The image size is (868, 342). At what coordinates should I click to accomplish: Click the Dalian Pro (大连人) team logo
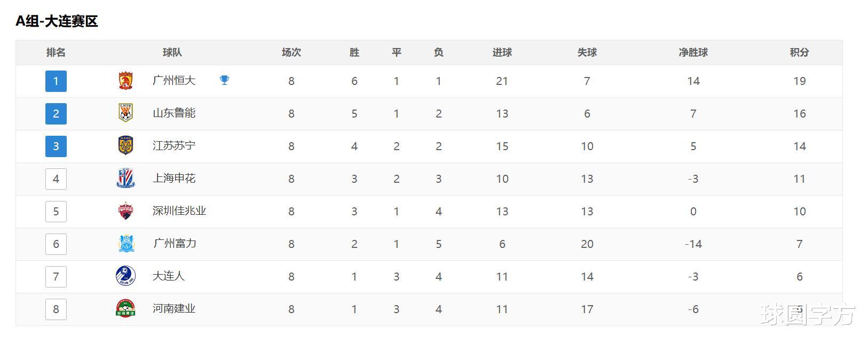[x=125, y=276]
